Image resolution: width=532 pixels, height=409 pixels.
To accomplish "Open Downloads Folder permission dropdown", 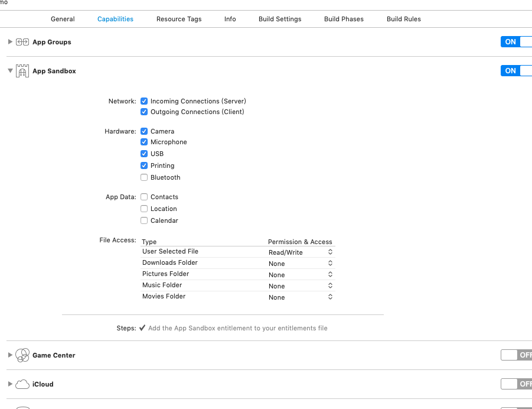I will 301,264.
